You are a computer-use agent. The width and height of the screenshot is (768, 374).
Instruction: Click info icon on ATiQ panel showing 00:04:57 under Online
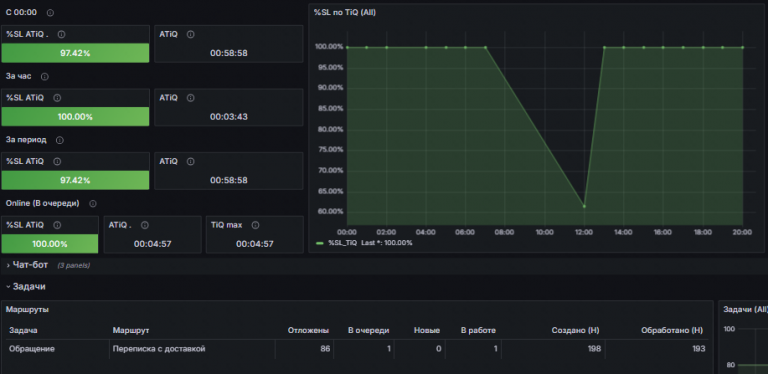(x=144, y=225)
